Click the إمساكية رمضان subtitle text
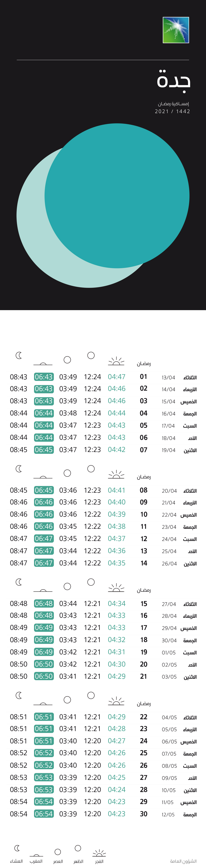The image size is (206, 868). (x=173, y=104)
